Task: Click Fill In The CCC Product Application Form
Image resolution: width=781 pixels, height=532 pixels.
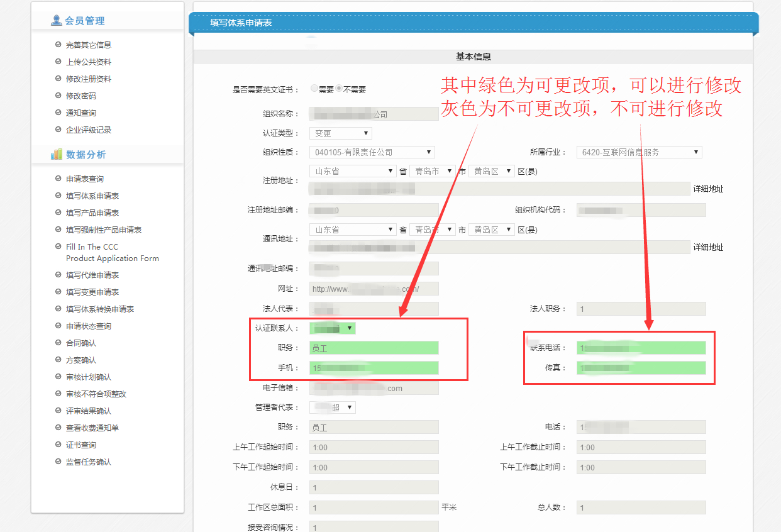Action: pos(112,253)
